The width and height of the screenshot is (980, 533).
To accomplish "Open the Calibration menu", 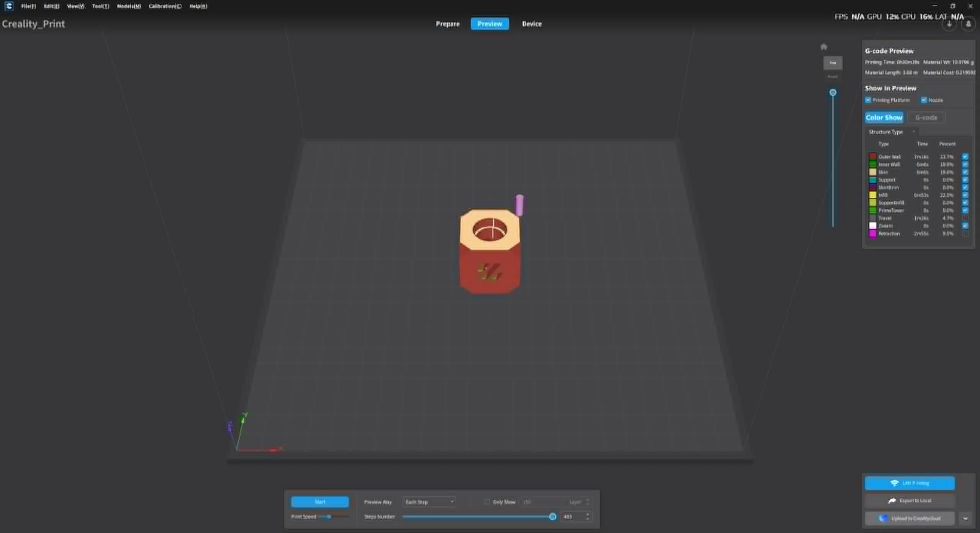I will (165, 6).
